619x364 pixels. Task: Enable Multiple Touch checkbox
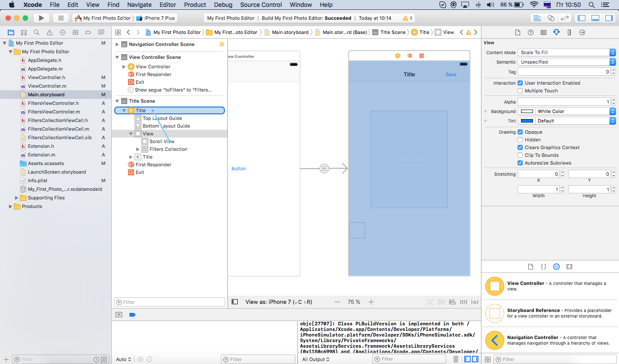pos(520,91)
